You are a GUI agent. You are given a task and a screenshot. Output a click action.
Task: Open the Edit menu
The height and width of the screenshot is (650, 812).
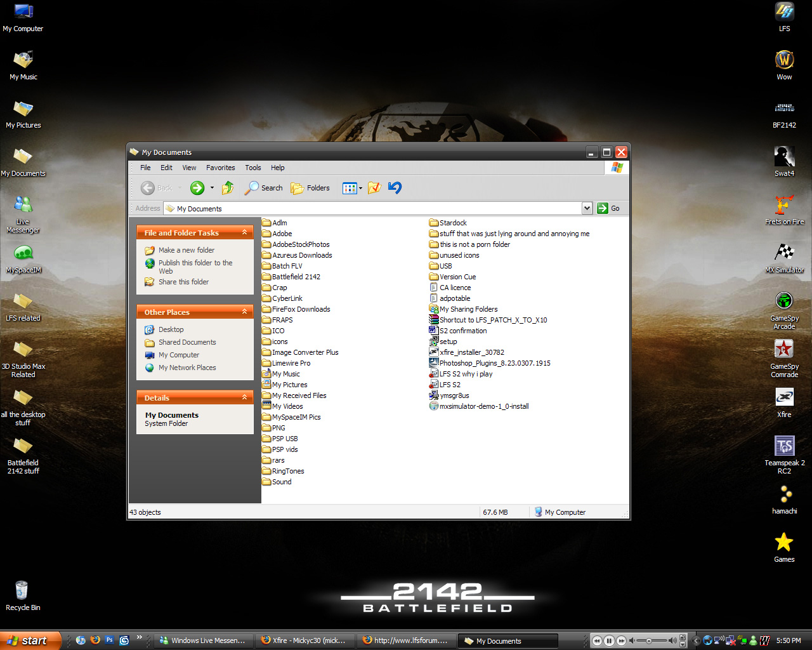point(166,168)
